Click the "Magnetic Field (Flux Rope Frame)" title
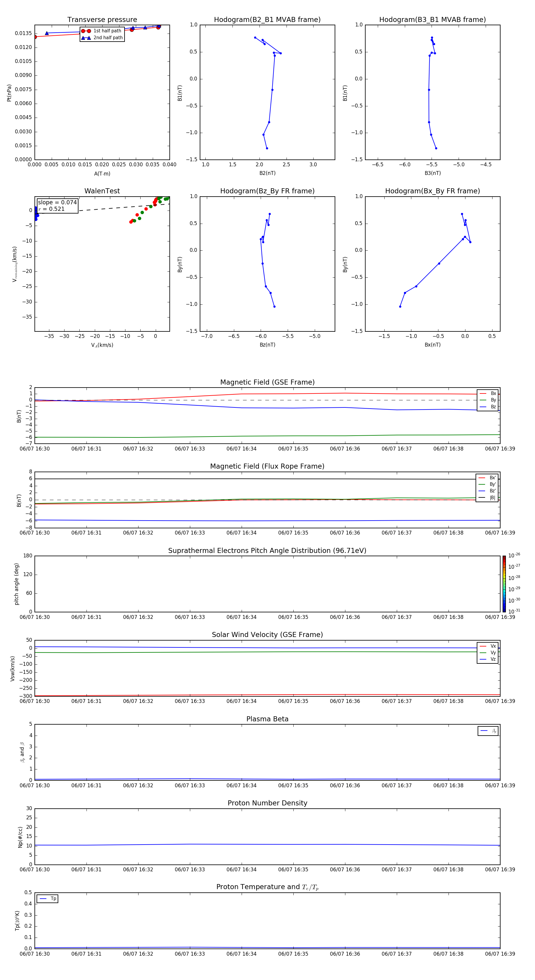This screenshot has height=980, width=535. 267,467
